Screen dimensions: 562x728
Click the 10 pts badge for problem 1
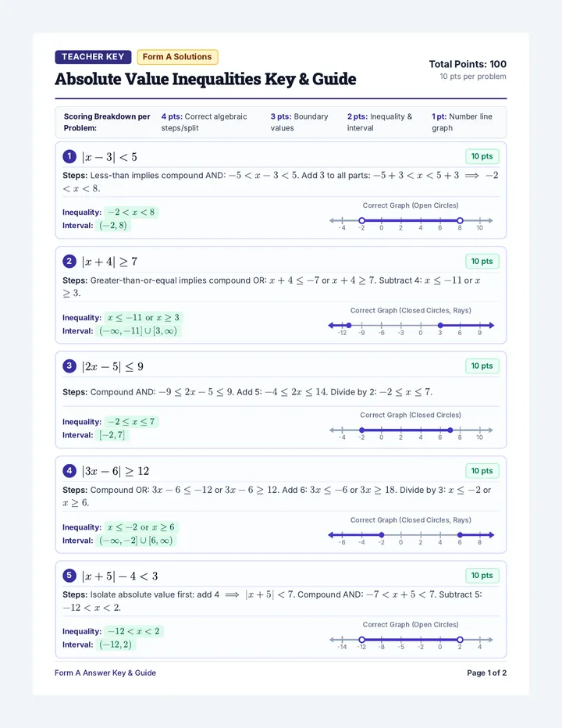pos(482,156)
